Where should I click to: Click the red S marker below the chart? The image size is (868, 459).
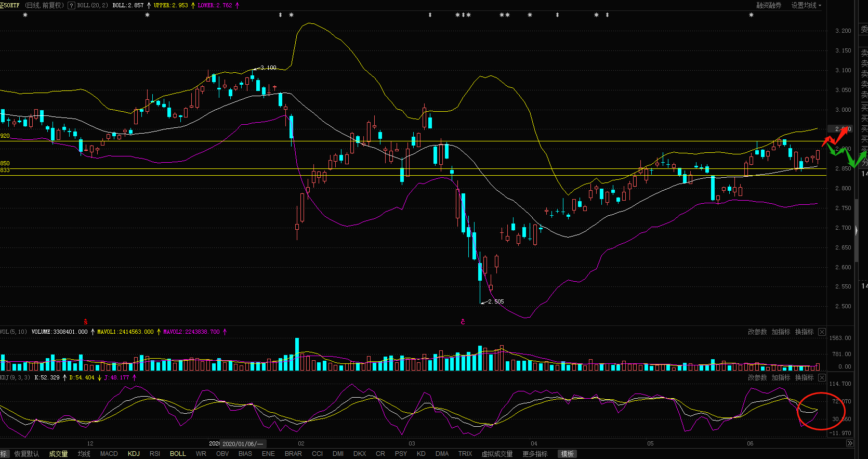pos(86,322)
